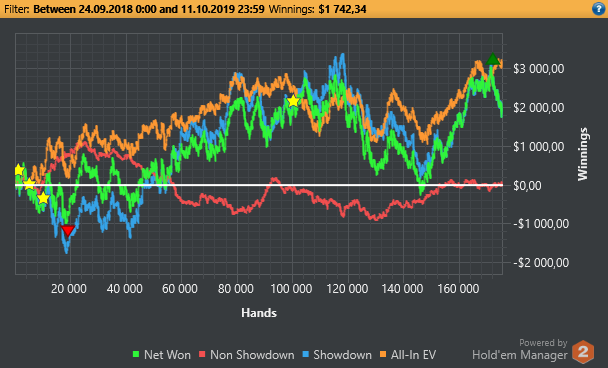This screenshot has height=368, width=608.
Task: Click the $2 000,00 axis label
Action: point(539,107)
